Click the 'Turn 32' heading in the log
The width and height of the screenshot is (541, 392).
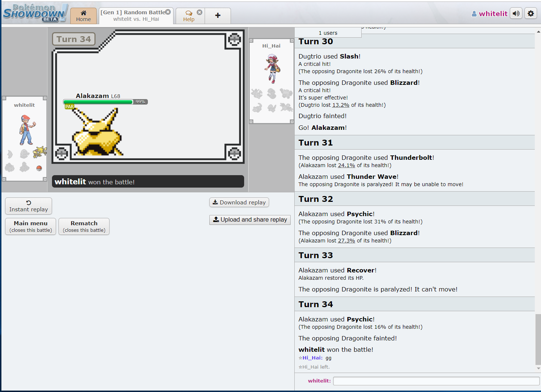pyautogui.click(x=316, y=199)
